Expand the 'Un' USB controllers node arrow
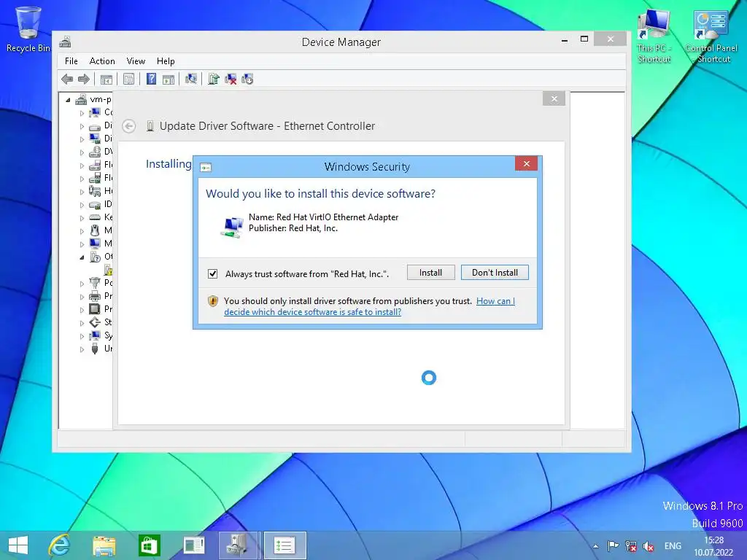 pos(82,349)
